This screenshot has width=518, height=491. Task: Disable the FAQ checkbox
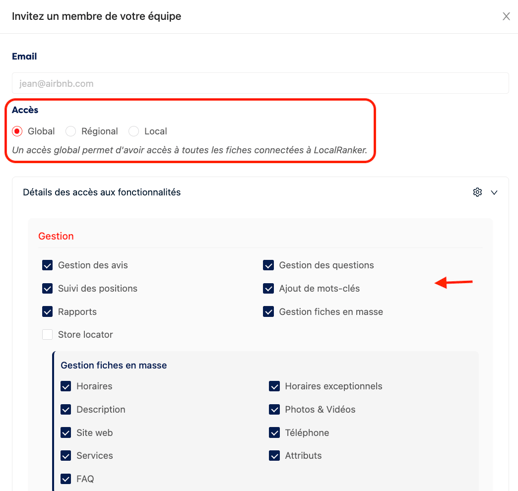66,479
